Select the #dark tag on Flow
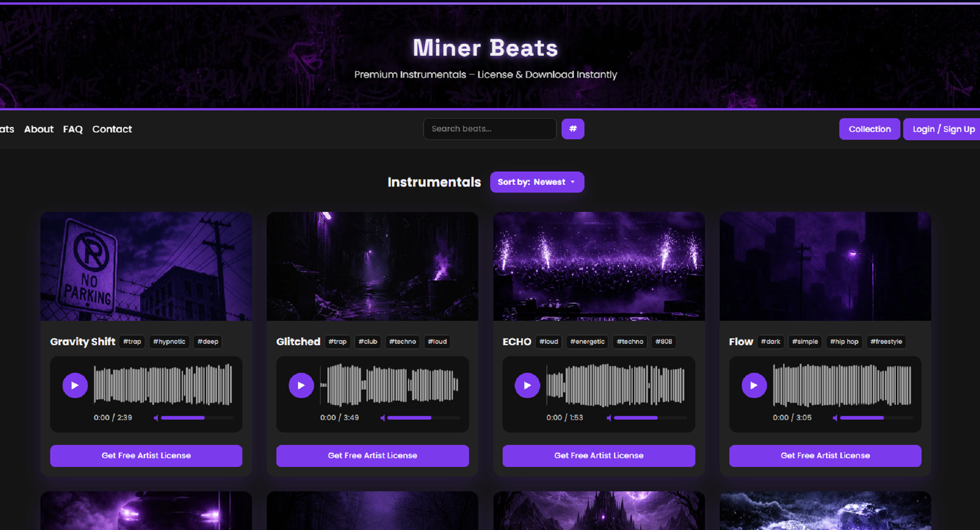The height and width of the screenshot is (530, 980). pos(771,342)
